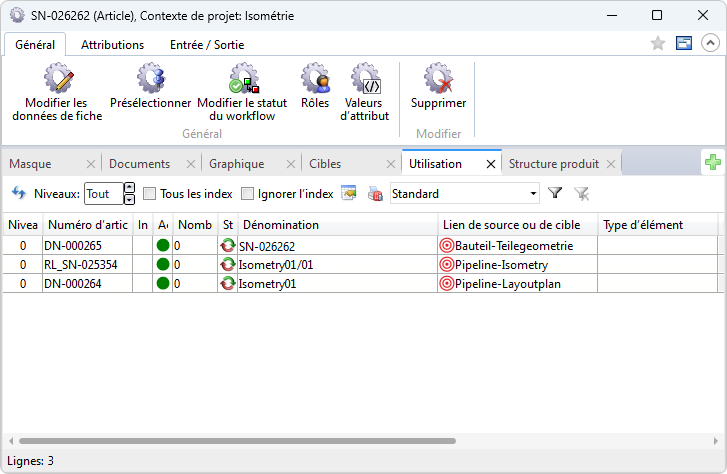This screenshot has height=474, width=727.
Task: Switch to the Documents tab
Action: click(140, 164)
